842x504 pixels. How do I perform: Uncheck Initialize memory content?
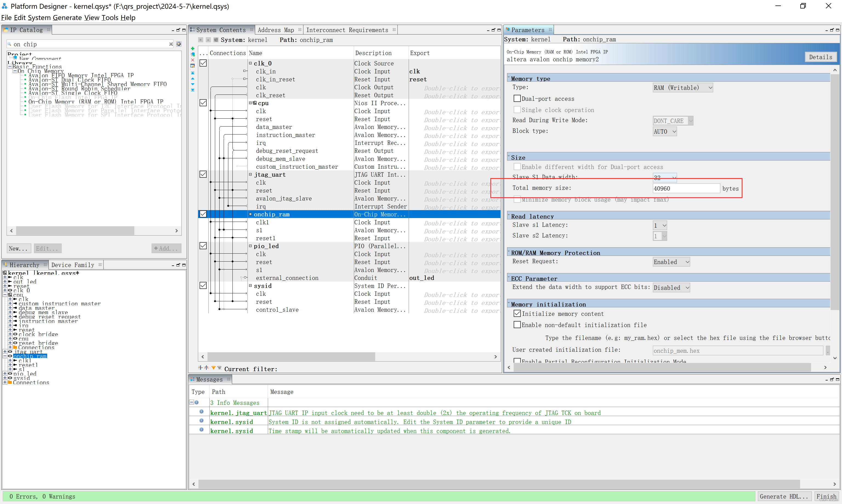(x=517, y=313)
